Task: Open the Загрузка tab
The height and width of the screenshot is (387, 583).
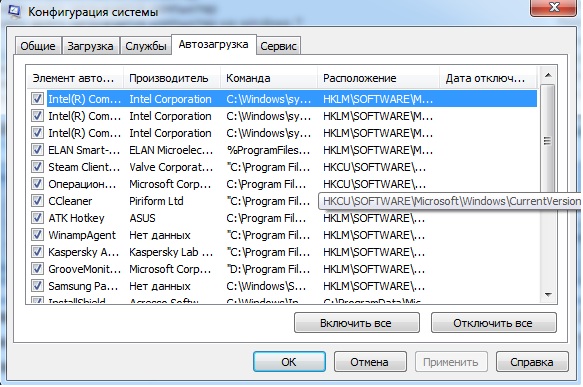Action: coord(90,46)
